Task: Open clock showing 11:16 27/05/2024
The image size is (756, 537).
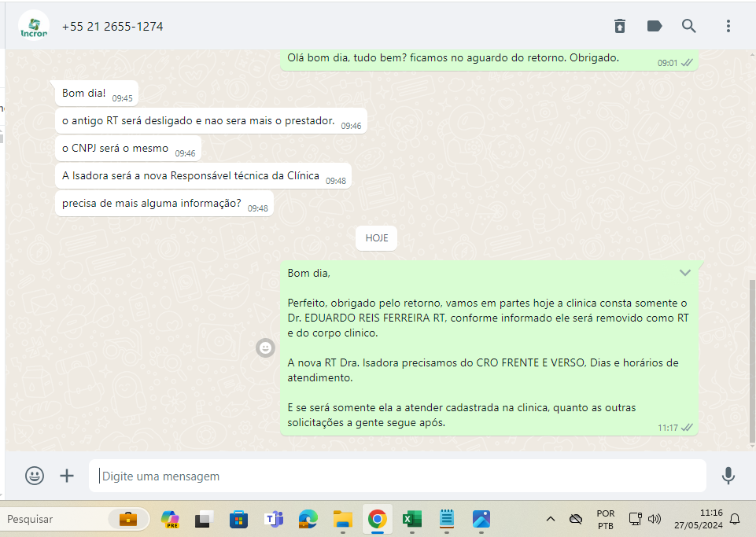Action: (698, 519)
